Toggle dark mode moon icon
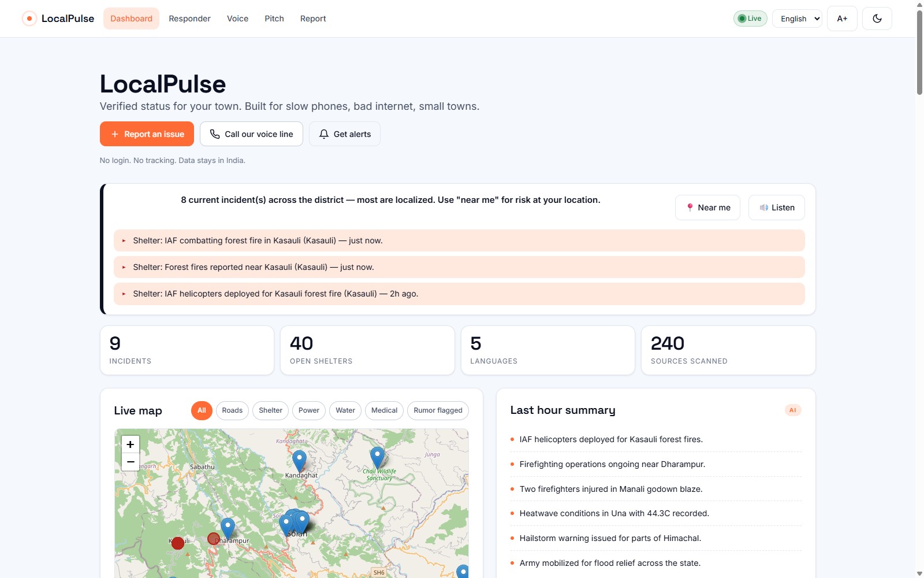Screen dimensions: 924x578 [x=877, y=18]
